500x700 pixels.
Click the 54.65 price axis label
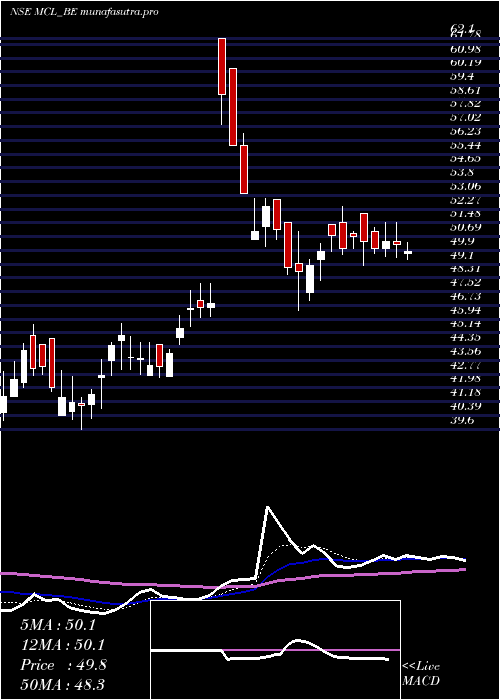coord(465,158)
